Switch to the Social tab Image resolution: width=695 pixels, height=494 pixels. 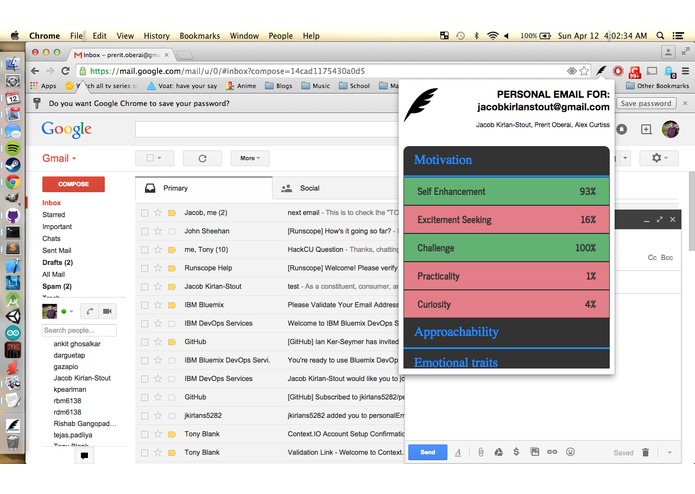(x=309, y=188)
